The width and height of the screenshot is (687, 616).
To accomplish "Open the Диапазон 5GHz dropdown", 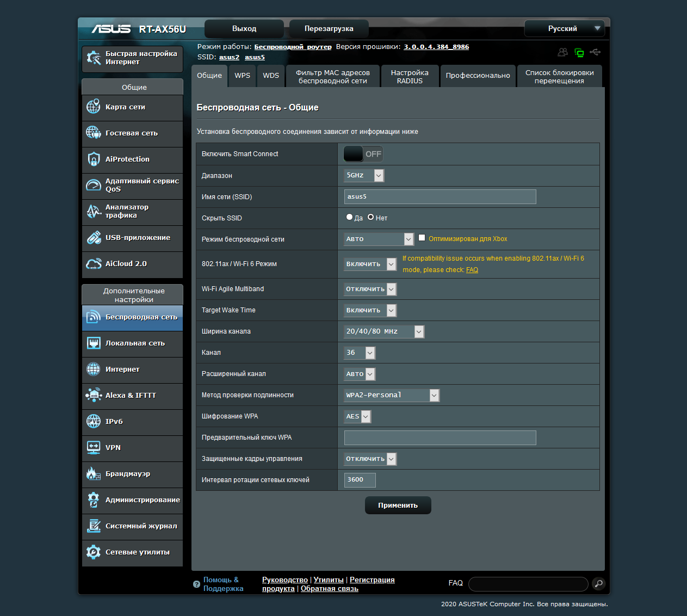I will [364, 175].
